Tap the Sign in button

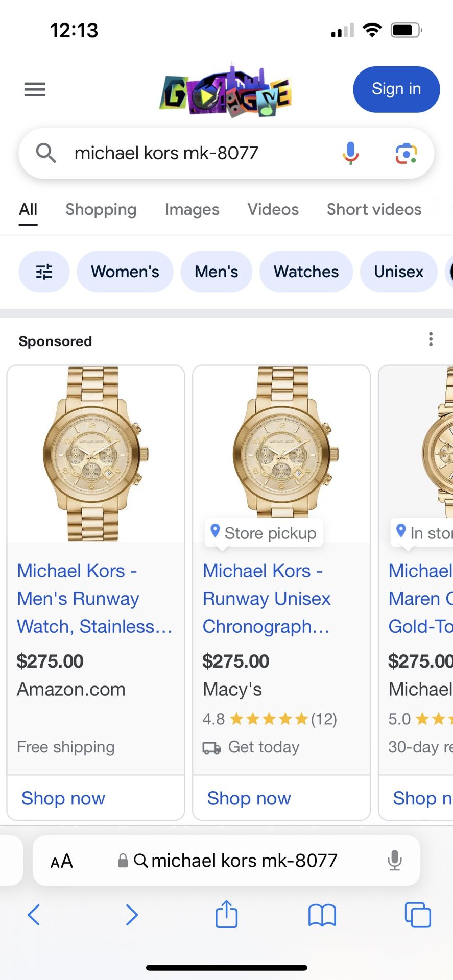(396, 89)
